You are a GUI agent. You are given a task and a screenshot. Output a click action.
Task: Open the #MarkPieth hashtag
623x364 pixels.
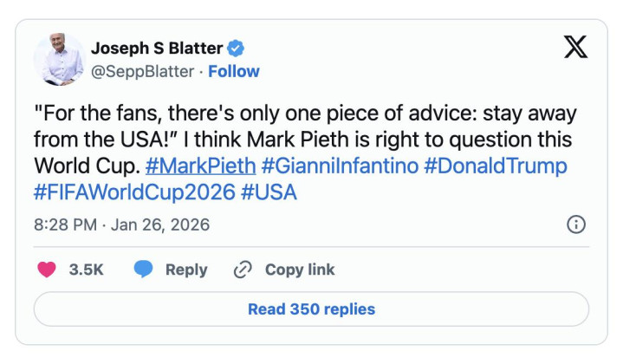(200, 166)
